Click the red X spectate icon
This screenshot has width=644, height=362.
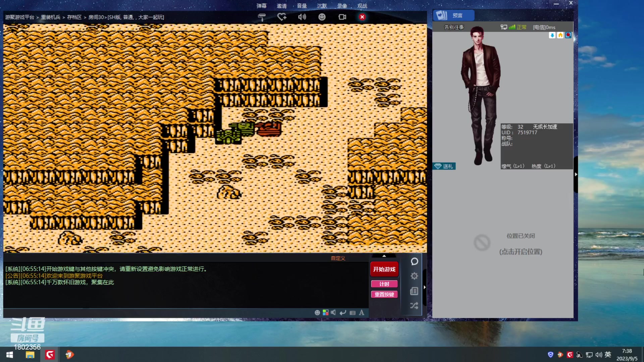coord(362,17)
